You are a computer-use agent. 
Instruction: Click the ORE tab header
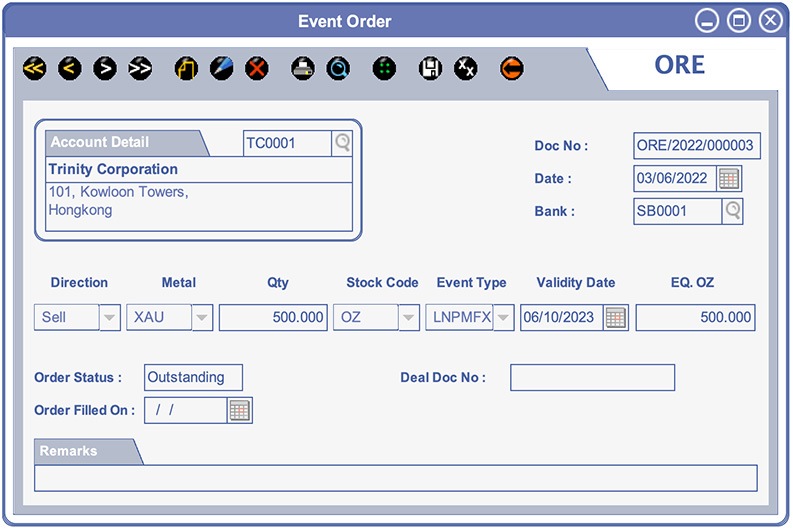click(x=679, y=65)
